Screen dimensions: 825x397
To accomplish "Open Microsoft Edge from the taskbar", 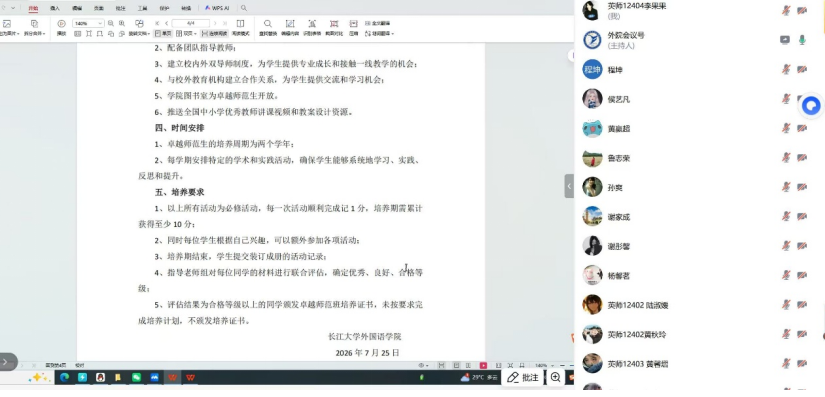I will (x=65, y=378).
